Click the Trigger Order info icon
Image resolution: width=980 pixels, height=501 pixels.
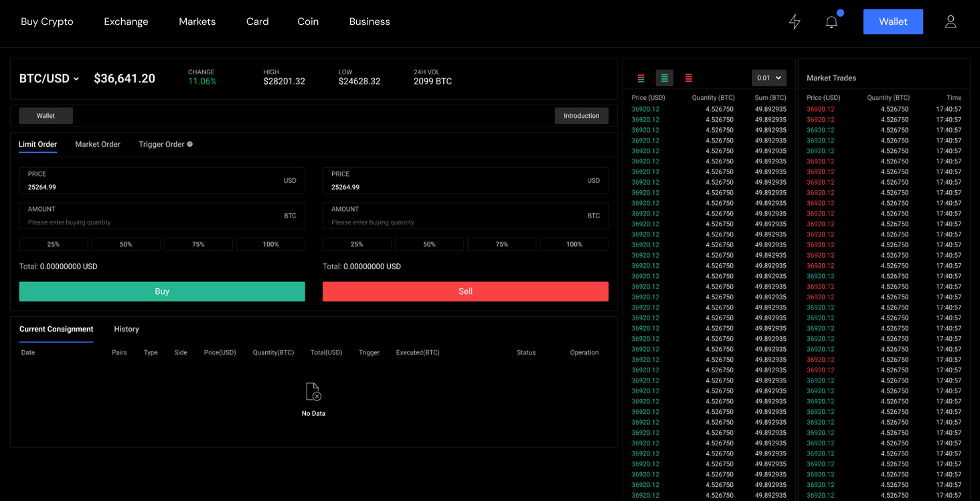click(190, 144)
